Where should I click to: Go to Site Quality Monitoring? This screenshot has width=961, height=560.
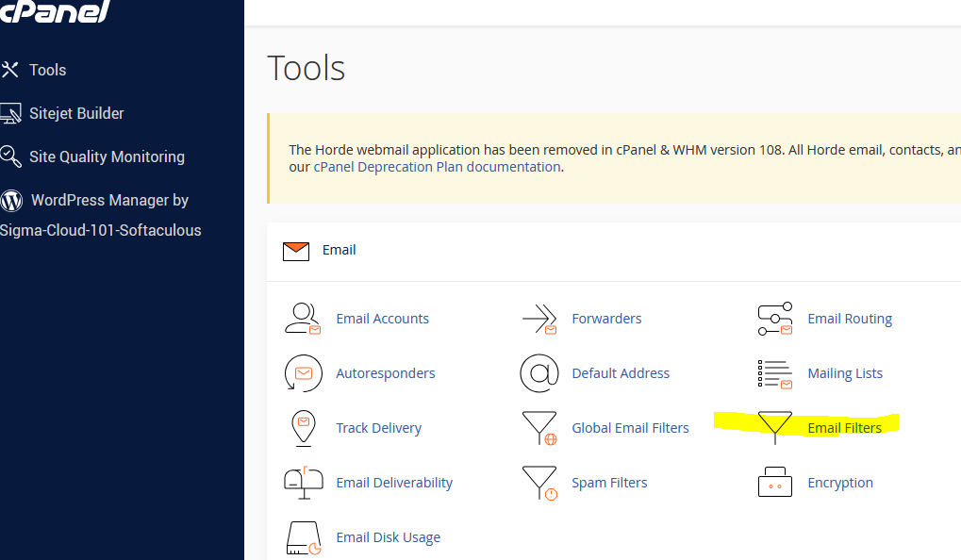pyautogui.click(x=107, y=156)
